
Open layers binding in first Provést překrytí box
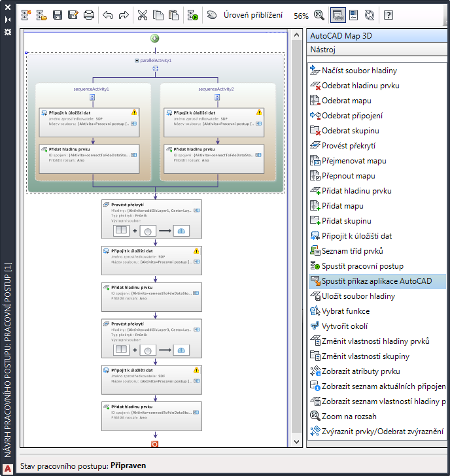click(196, 211)
